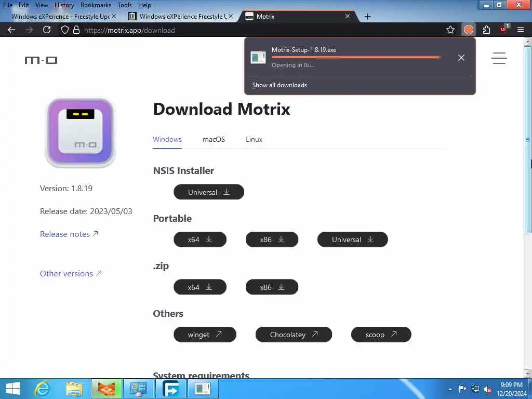Open the Chocolatey package link
Screen dimensions: 532x399
294,335
